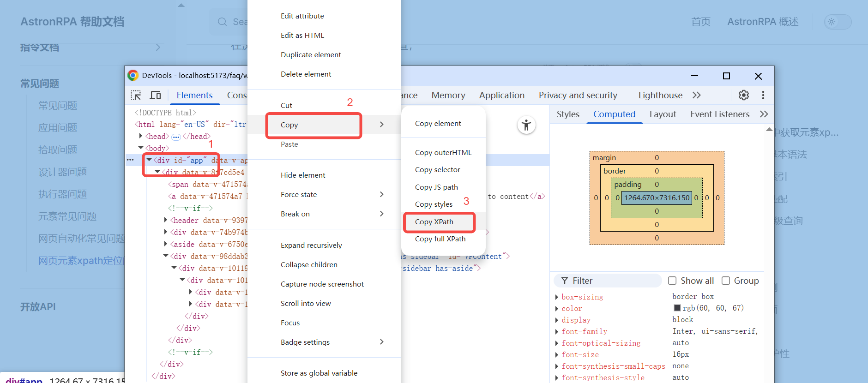Show more sidebar pane tabs

pyautogui.click(x=764, y=114)
